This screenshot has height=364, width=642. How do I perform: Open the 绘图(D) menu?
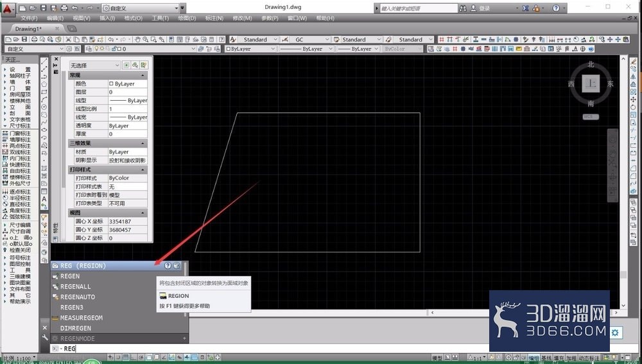tap(187, 18)
